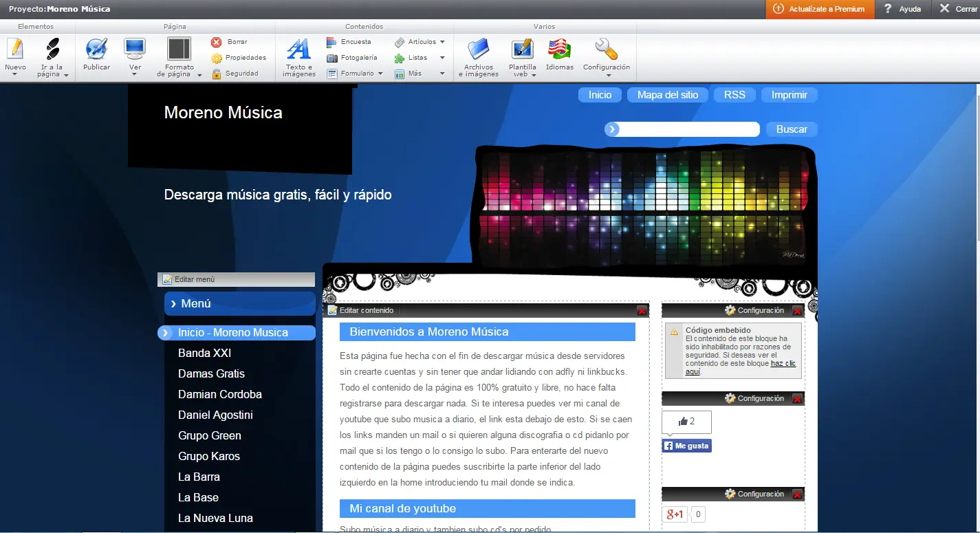Open the Idiomas flags tool
This screenshot has width=980, height=533.
(x=560, y=54)
